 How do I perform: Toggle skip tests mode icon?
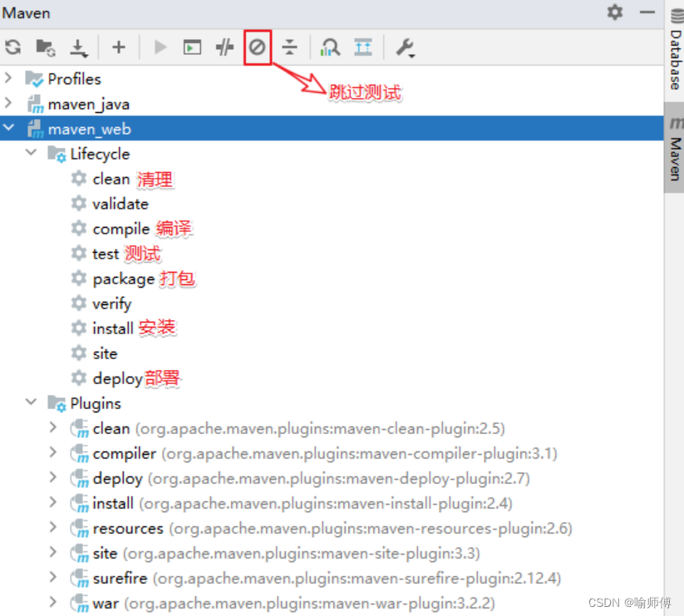coord(257,47)
